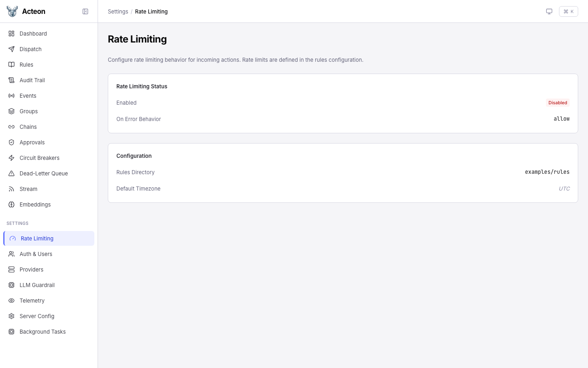The height and width of the screenshot is (368, 588).
Task: Open the command palette with ⌘K button
Action: coord(568,11)
